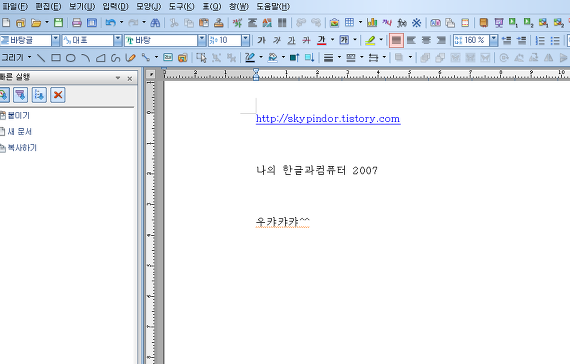Select the ellipse drawing tool

71,57
